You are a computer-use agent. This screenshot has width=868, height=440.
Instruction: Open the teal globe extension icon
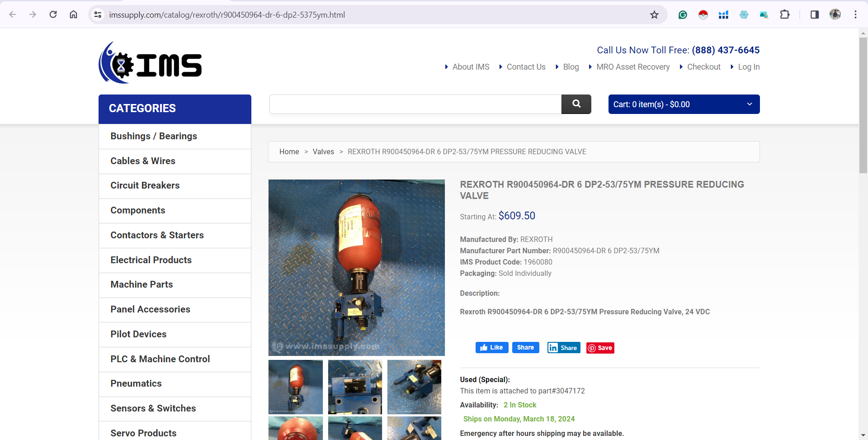point(744,15)
